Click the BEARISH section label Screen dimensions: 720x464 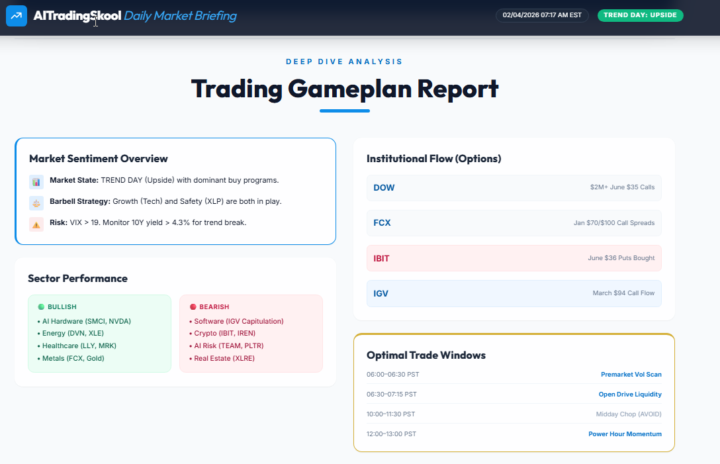tap(214, 306)
